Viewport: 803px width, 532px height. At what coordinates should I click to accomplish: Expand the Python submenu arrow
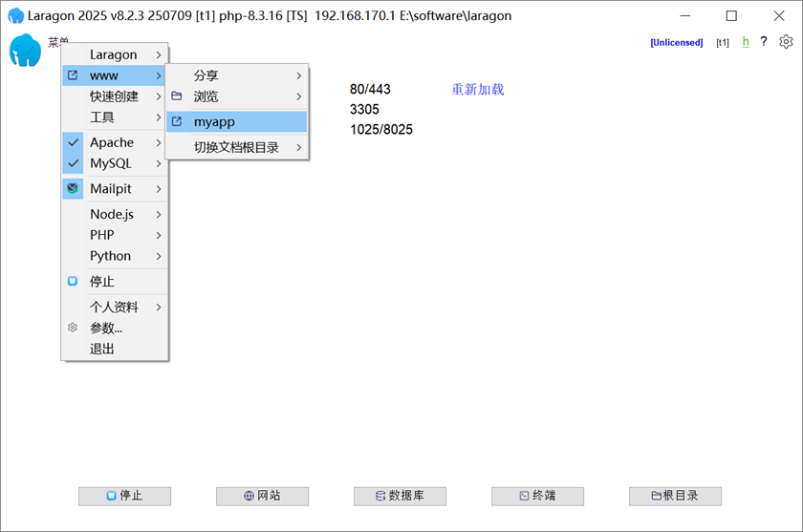point(159,256)
